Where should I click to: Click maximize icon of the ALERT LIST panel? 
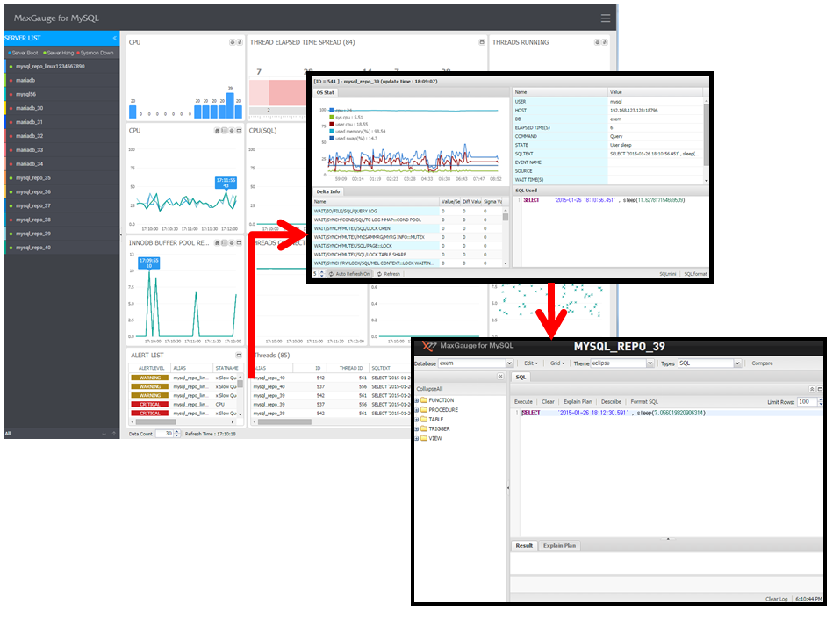[x=239, y=356]
